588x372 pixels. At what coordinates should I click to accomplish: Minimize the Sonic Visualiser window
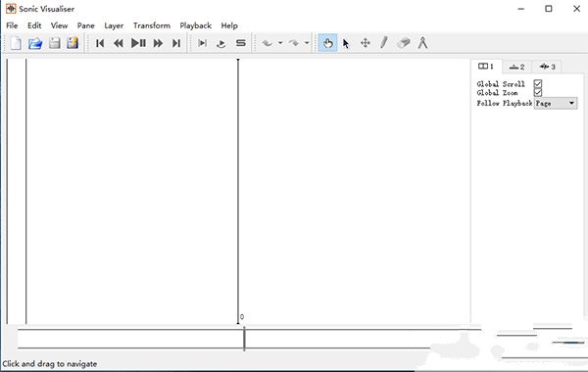click(x=521, y=9)
